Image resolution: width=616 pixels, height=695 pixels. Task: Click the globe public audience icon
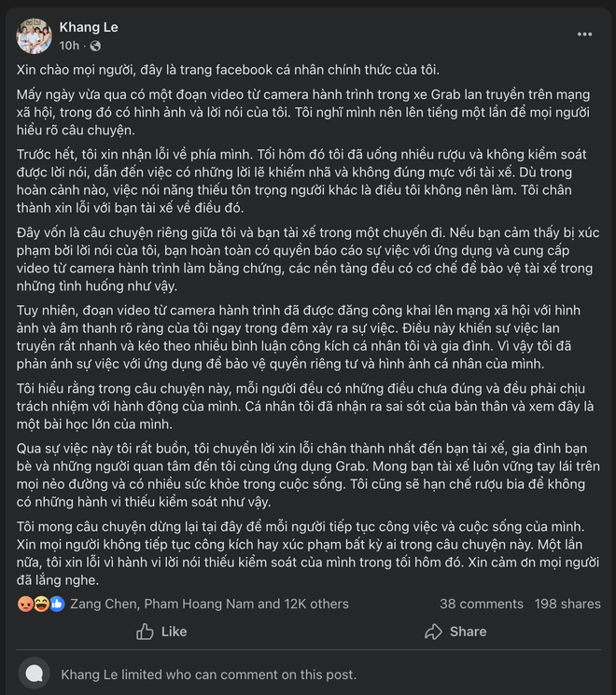pyautogui.click(x=95, y=46)
